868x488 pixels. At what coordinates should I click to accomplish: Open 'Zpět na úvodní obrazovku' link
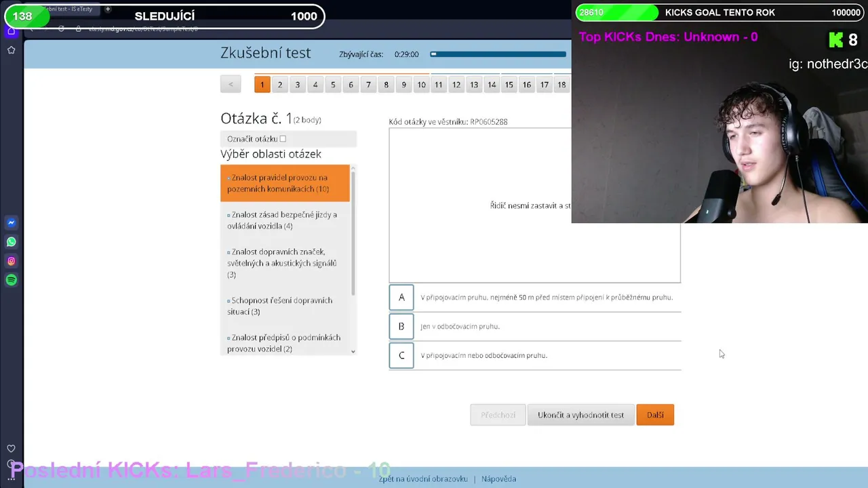pos(423,479)
